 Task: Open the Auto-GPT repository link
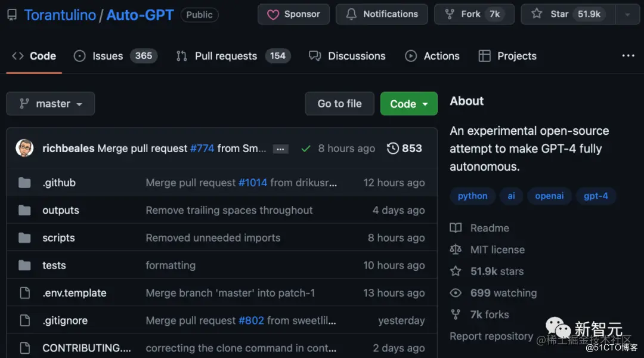[x=140, y=15]
